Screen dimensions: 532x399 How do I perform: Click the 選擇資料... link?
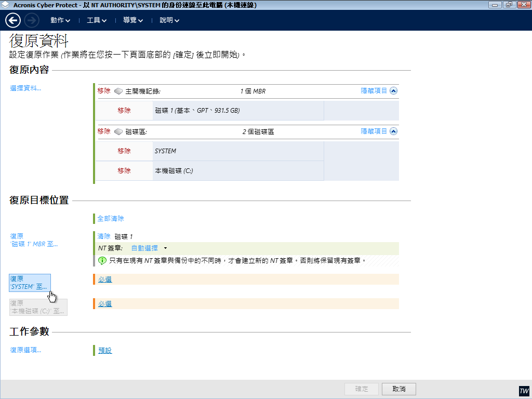(x=25, y=88)
